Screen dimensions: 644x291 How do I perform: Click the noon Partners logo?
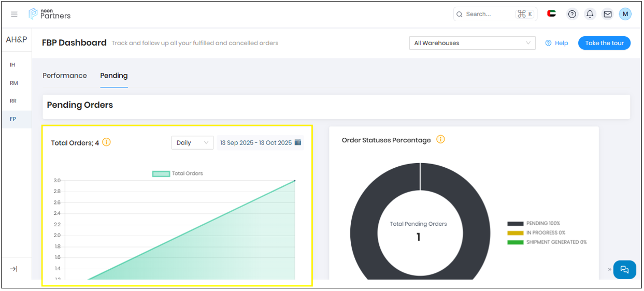coord(50,14)
